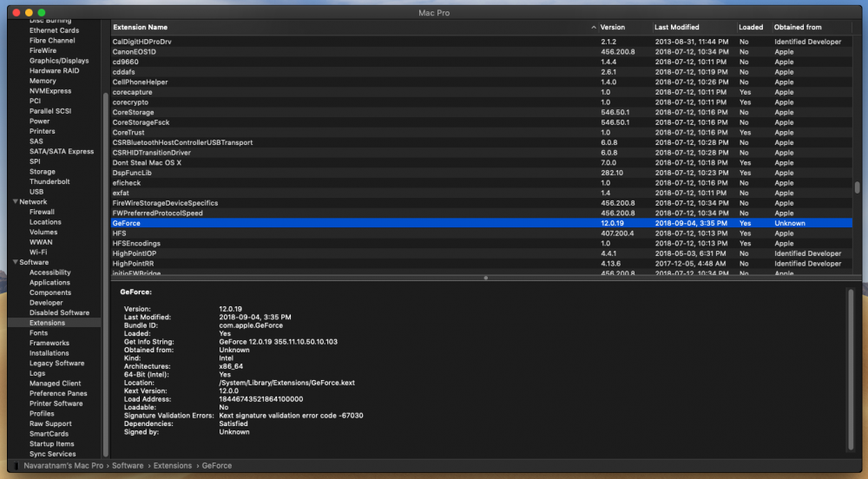Select Ethernet Cards in sidebar

click(x=54, y=30)
